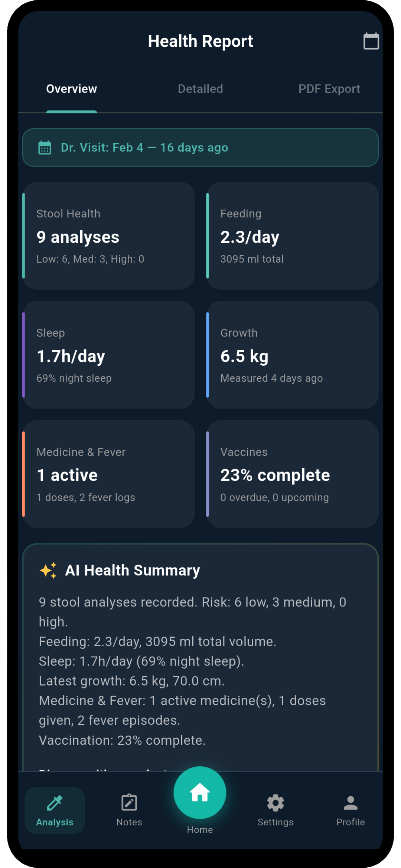Open the Medicine & Fever card
The height and width of the screenshot is (868, 401).
(x=108, y=474)
